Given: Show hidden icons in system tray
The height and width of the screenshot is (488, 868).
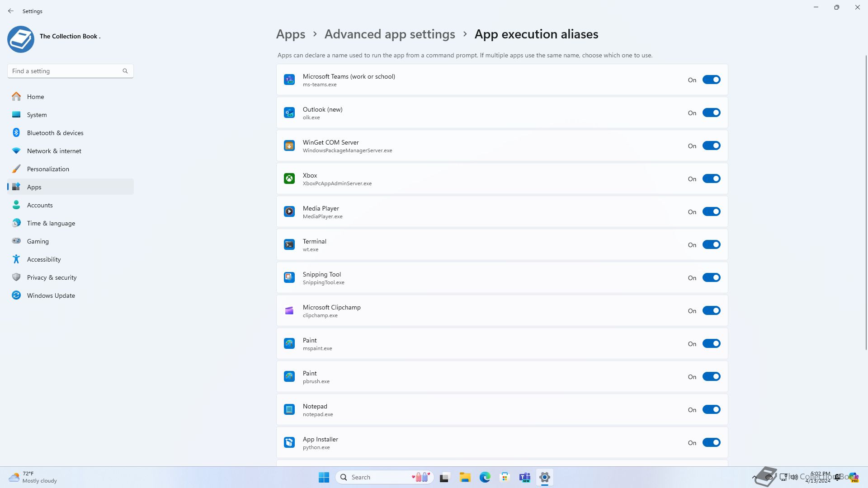Looking at the screenshot, I should coord(754,477).
